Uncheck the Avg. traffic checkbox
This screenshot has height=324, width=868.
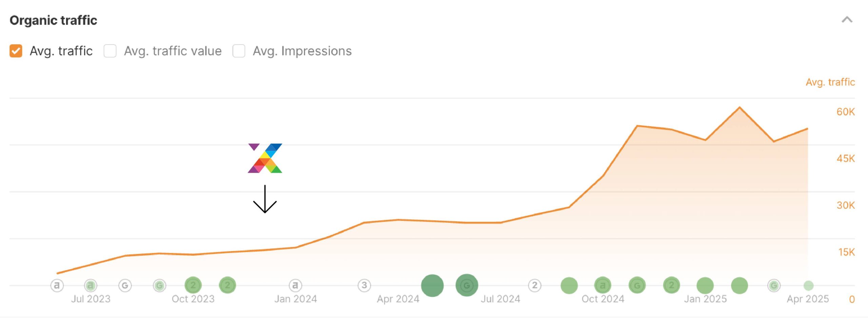pos(16,51)
